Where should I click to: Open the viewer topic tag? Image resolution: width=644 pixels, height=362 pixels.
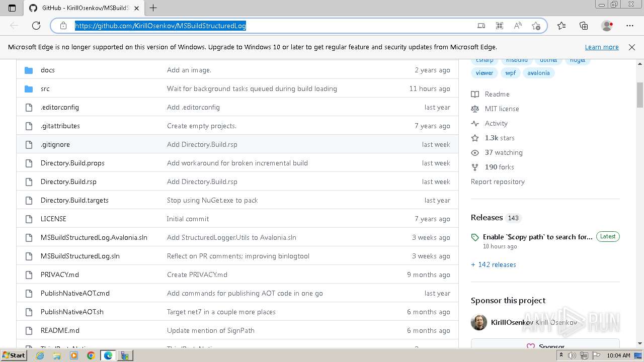[x=485, y=73]
